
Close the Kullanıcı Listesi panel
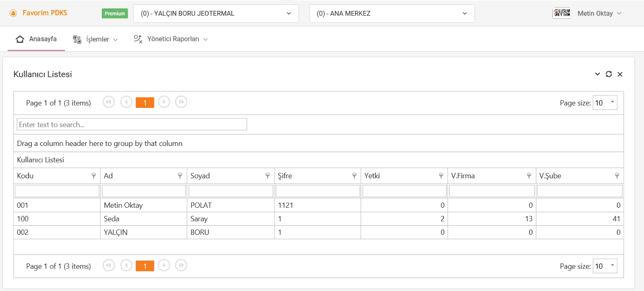620,74
